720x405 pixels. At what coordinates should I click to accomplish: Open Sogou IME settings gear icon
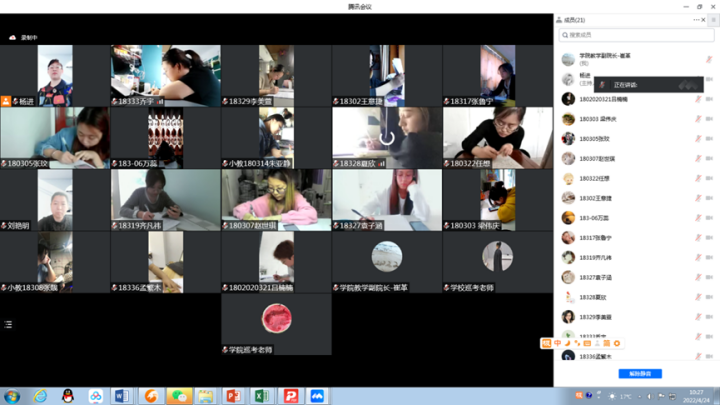pyautogui.click(x=617, y=343)
